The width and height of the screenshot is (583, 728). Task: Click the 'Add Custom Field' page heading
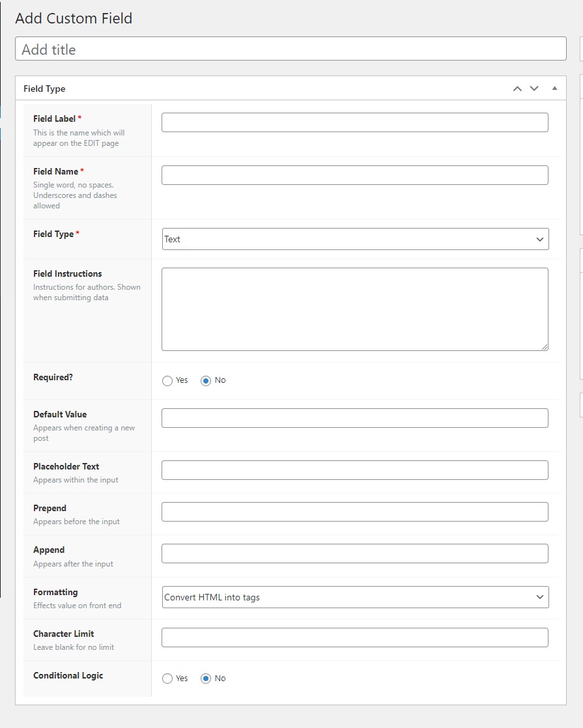74,18
